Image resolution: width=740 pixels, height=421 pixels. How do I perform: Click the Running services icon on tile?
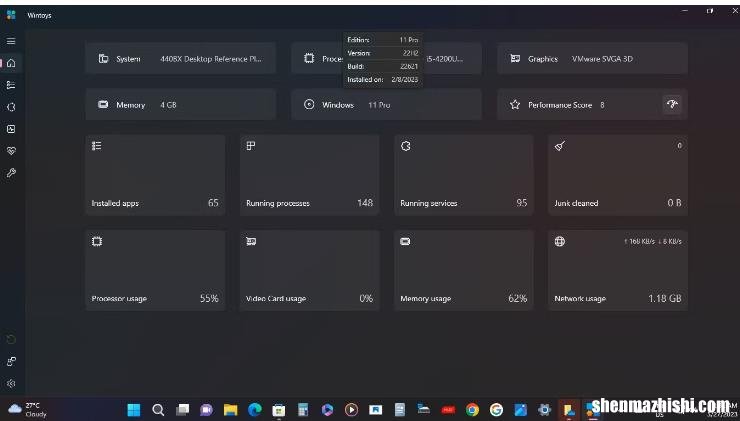point(405,146)
